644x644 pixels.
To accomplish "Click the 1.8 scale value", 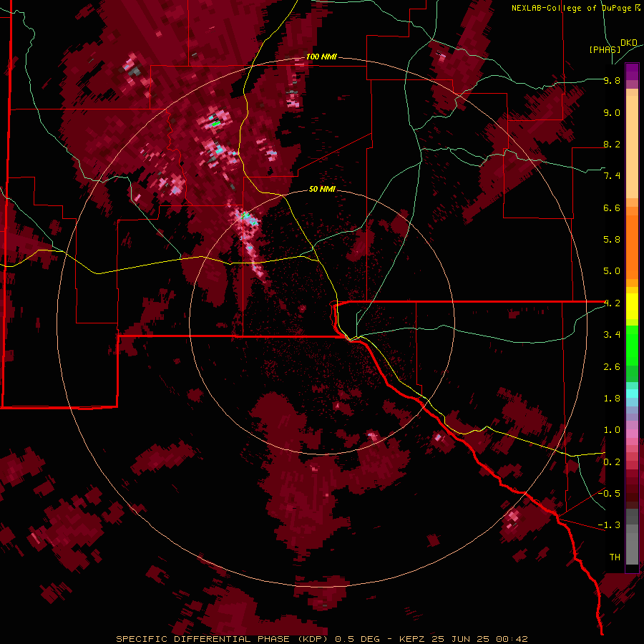I will [x=612, y=399].
